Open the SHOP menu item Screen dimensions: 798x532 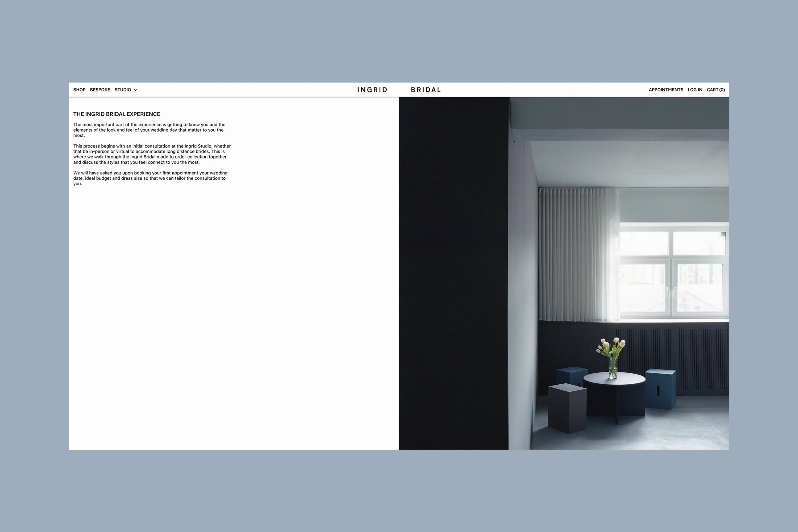tap(79, 90)
